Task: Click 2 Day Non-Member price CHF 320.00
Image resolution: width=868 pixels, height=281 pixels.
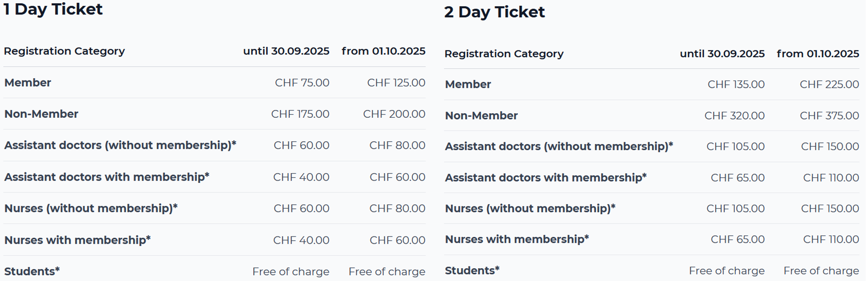Action: coord(734,116)
